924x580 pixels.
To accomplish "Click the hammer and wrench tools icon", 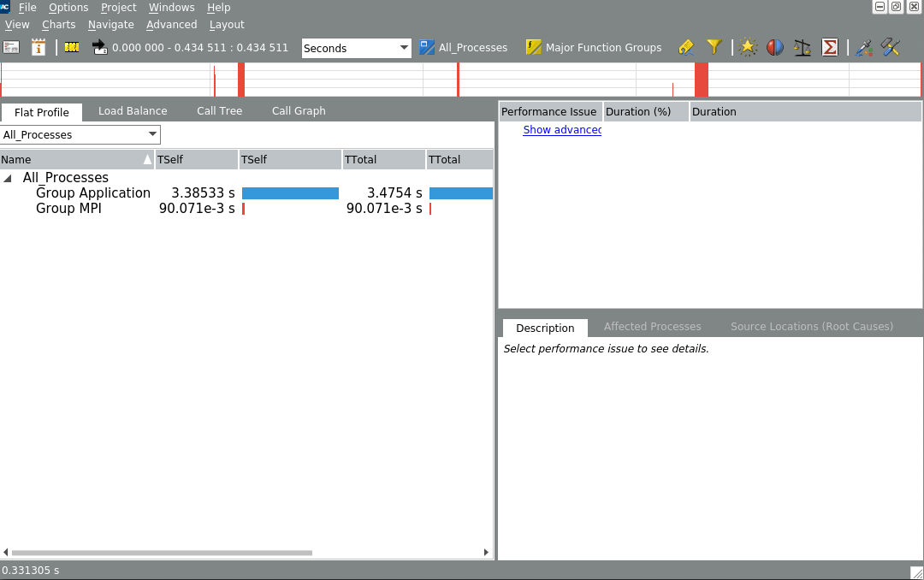I will point(891,47).
